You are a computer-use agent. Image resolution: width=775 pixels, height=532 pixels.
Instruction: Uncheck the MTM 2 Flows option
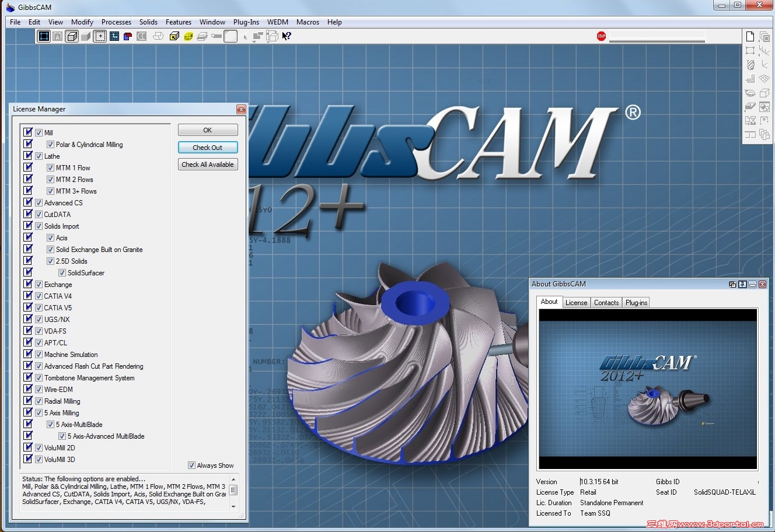pos(51,179)
